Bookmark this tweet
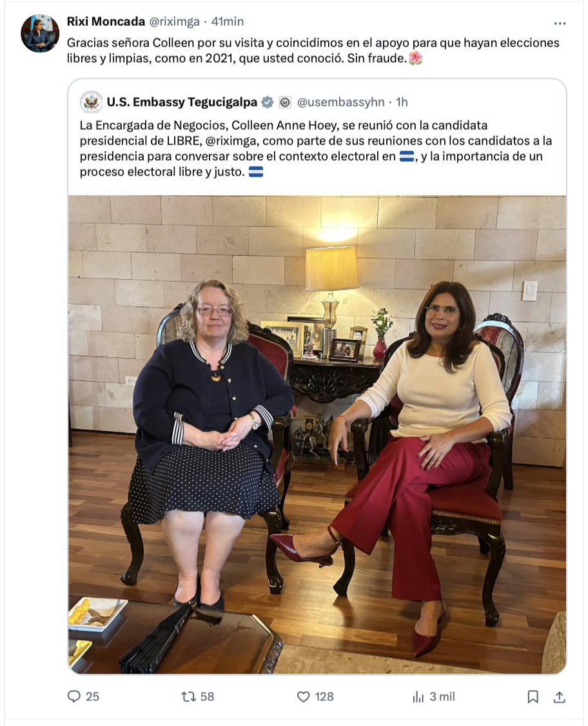588x726 pixels. pos(533,696)
